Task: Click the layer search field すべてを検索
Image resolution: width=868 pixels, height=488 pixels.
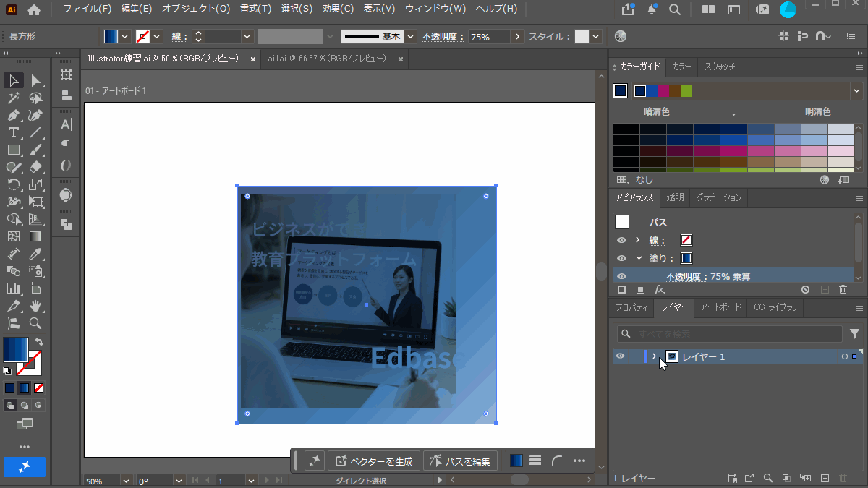Action: (x=729, y=334)
